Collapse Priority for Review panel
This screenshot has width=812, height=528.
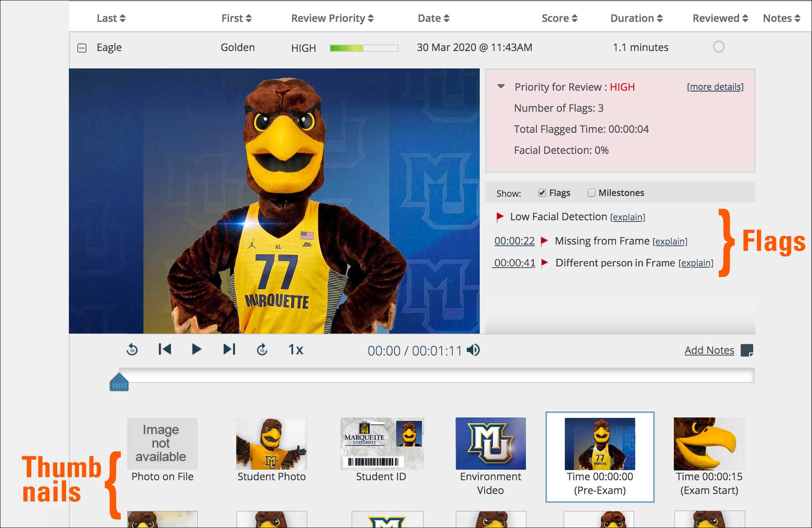pos(501,87)
